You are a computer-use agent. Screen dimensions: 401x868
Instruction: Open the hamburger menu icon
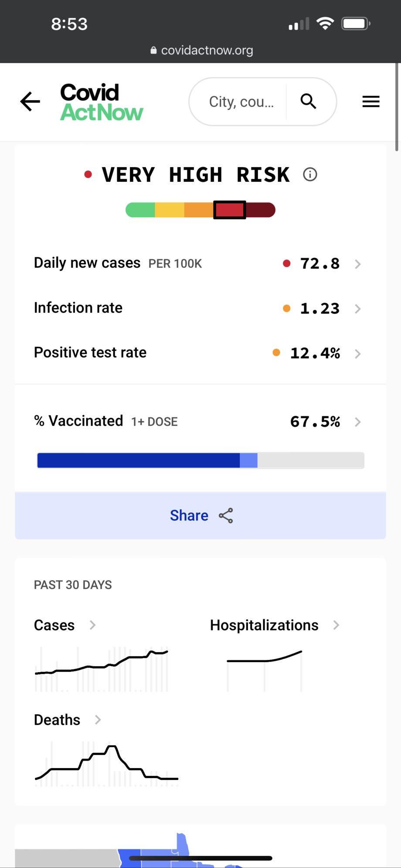[x=371, y=102]
